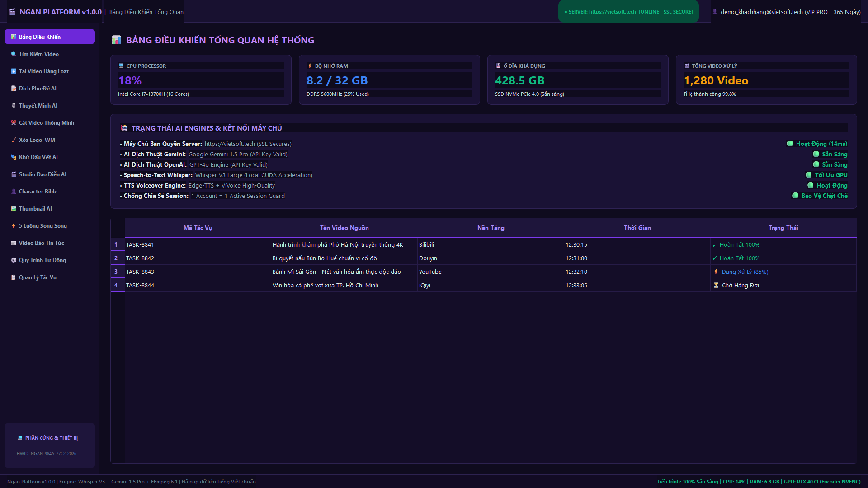
Task: Click the Bảo Vệ Chặt Chẽ status
Action: 820,196
